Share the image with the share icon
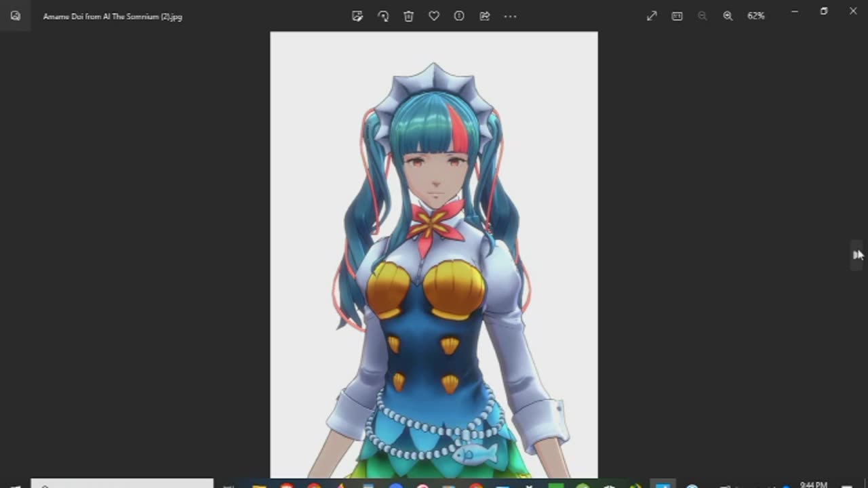The width and height of the screenshot is (868, 488). (485, 16)
